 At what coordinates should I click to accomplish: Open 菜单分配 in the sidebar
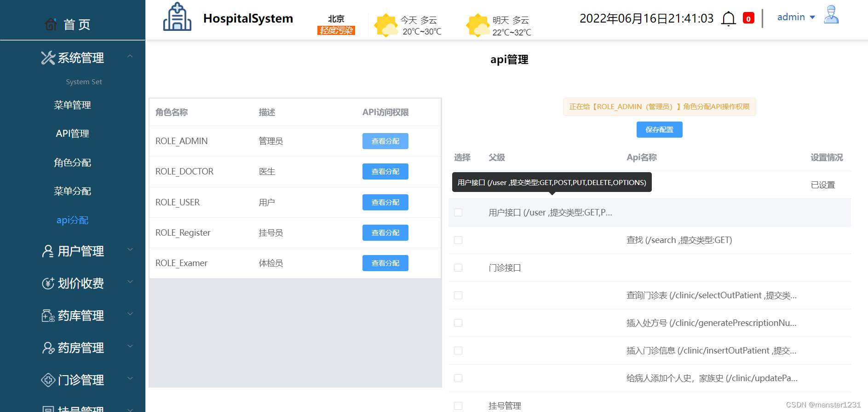72,191
